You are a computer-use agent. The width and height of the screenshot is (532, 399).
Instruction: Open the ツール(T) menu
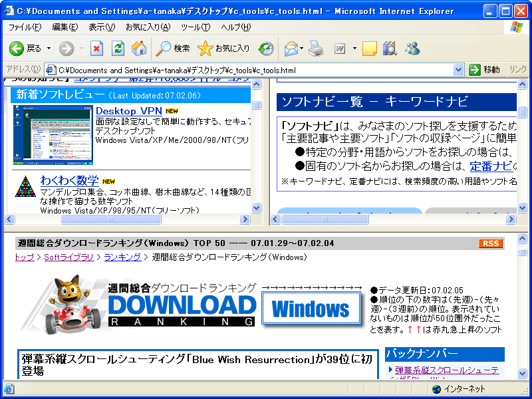pyautogui.click(x=196, y=27)
